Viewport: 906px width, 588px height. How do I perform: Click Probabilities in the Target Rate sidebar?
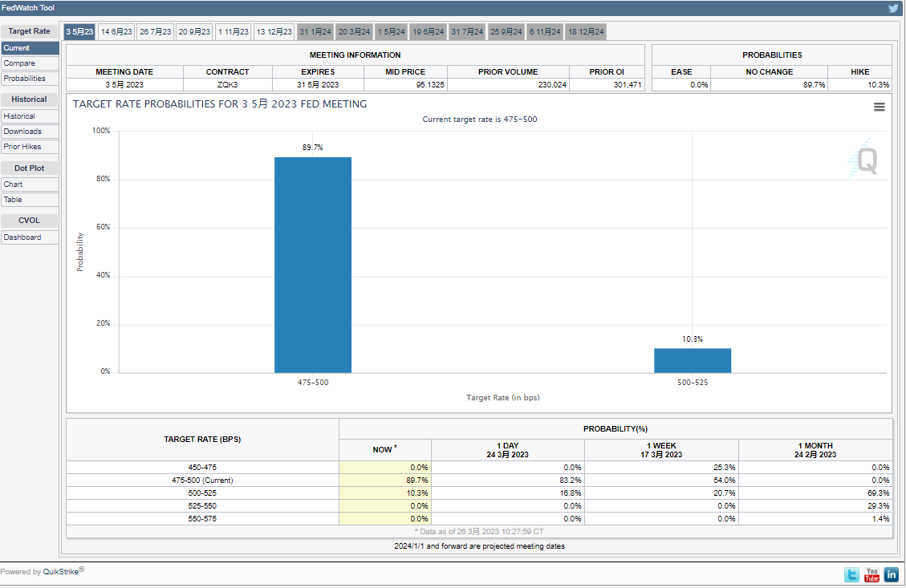24,79
